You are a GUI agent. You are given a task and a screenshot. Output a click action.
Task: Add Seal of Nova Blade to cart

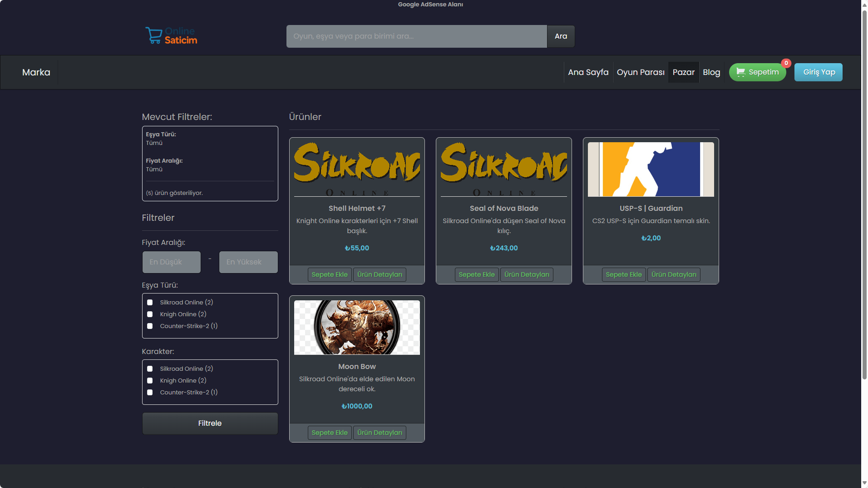(x=477, y=275)
